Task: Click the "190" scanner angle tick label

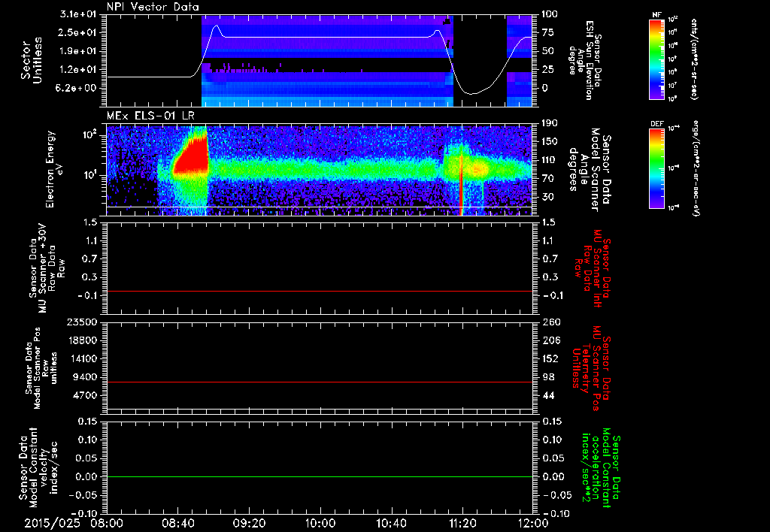Action: (x=550, y=123)
